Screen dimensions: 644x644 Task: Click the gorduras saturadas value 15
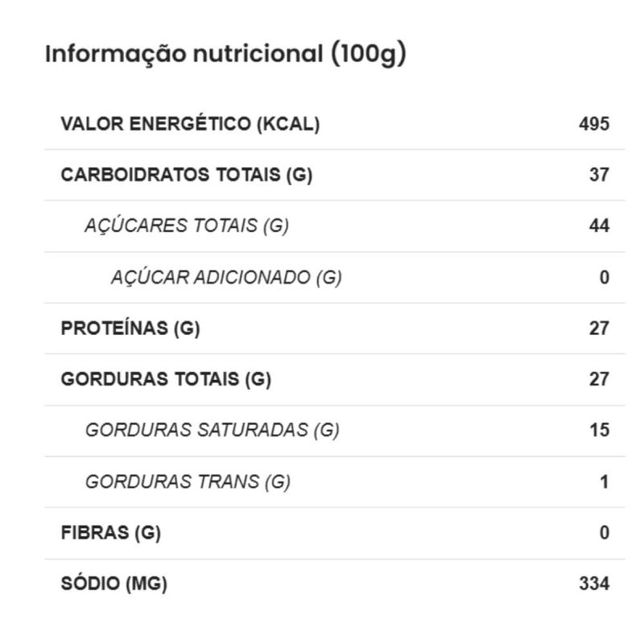tap(599, 431)
